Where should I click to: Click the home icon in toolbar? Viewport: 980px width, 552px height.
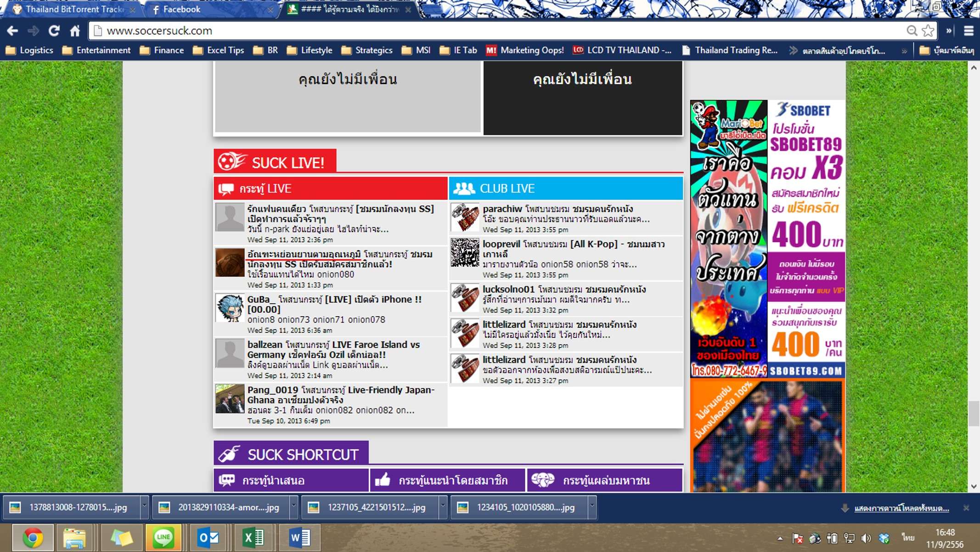click(x=75, y=31)
